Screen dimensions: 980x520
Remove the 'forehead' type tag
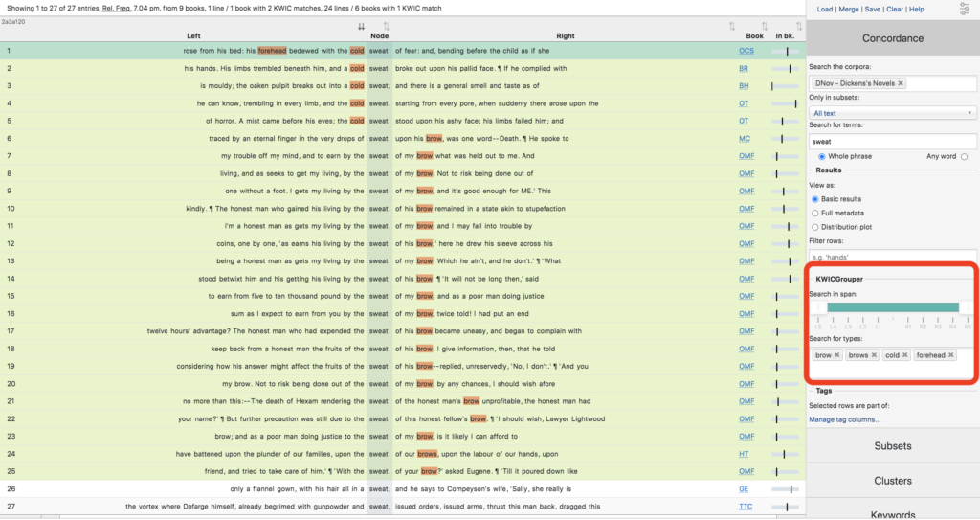pos(951,355)
